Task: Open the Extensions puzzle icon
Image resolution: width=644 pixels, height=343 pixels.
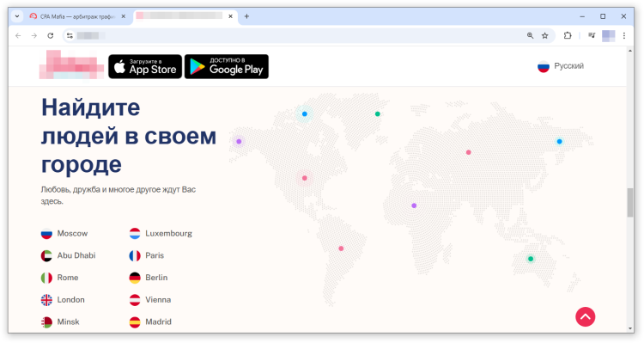Action: (x=568, y=36)
